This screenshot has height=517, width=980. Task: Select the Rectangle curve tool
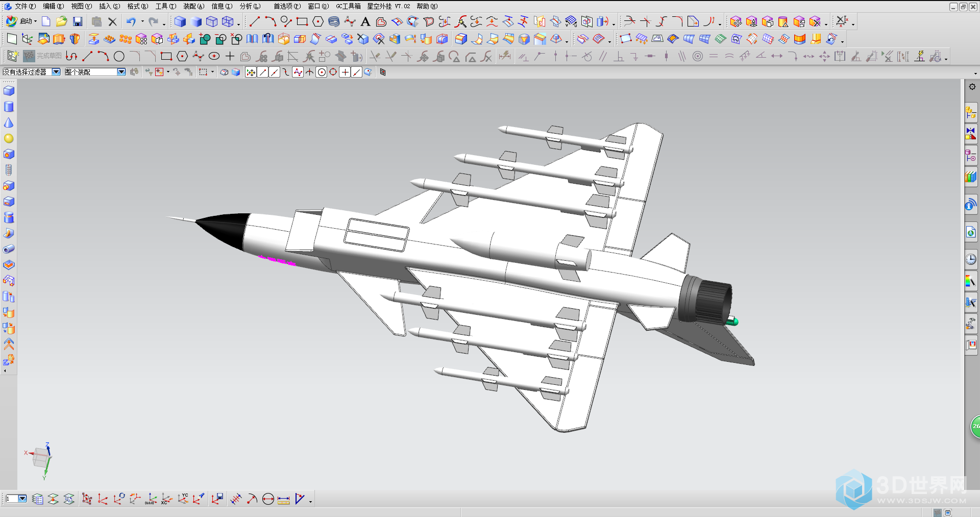point(302,21)
